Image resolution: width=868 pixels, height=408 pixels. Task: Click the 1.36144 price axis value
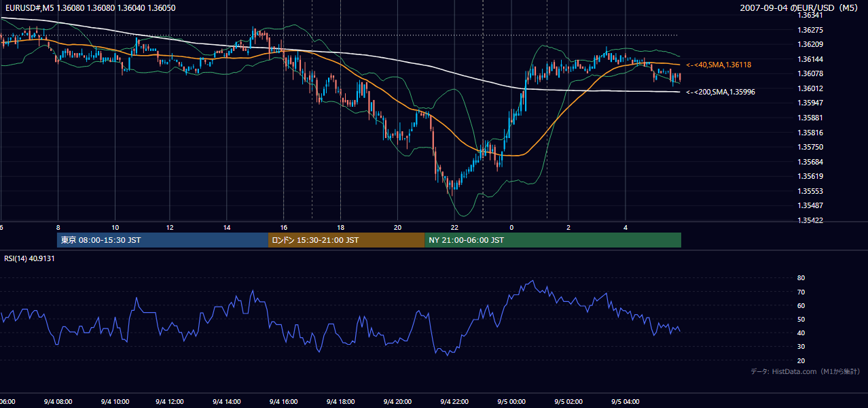tap(810, 59)
